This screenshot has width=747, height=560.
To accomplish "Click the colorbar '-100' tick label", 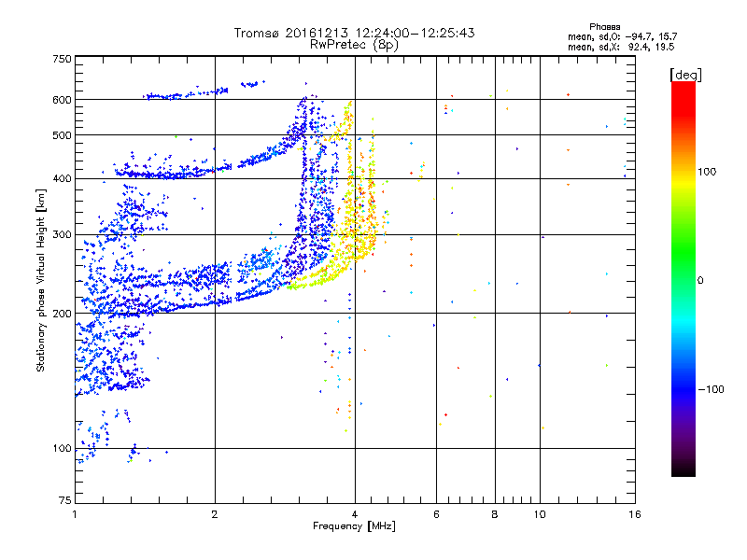I will tap(711, 389).
